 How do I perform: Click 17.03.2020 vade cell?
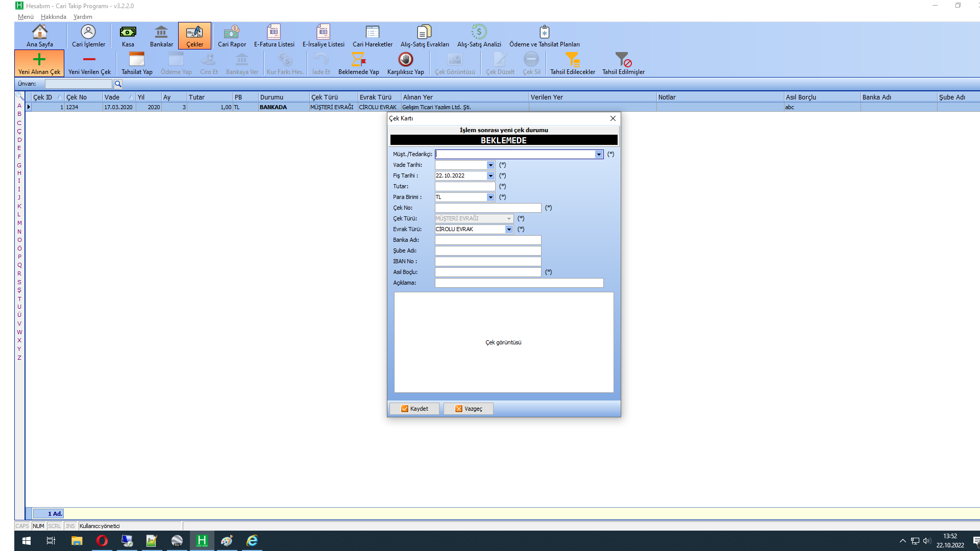pos(119,107)
